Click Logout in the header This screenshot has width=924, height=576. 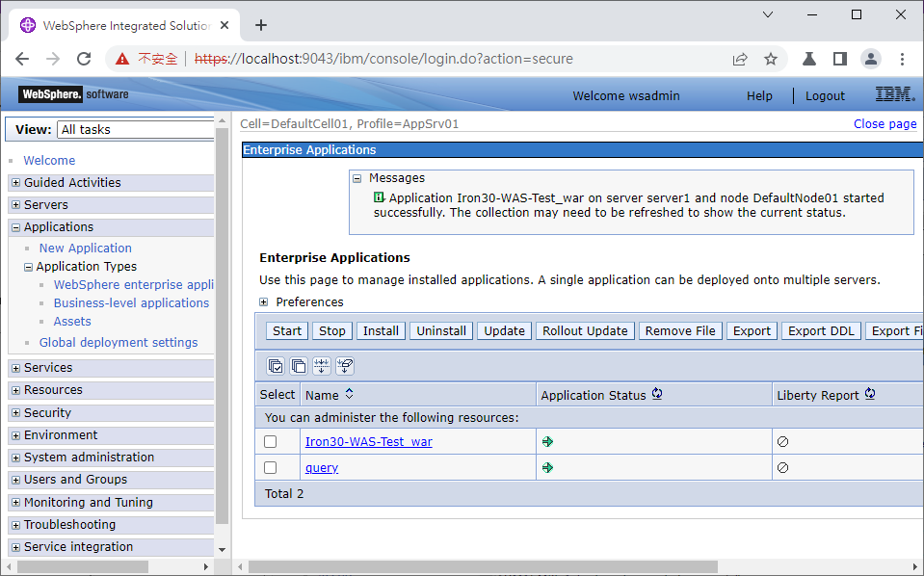click(x=825, y=96)
